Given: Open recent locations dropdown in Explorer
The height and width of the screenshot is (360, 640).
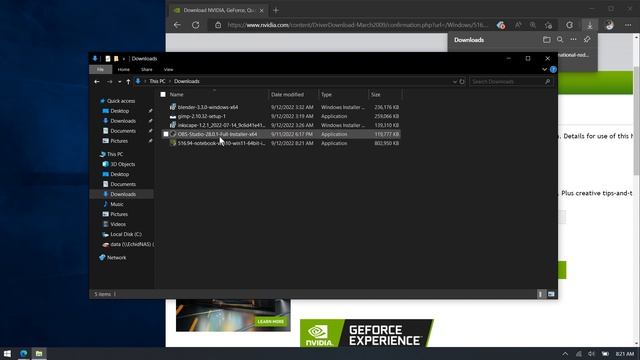Looking at the screenshot, I should (x=119, y=82).
